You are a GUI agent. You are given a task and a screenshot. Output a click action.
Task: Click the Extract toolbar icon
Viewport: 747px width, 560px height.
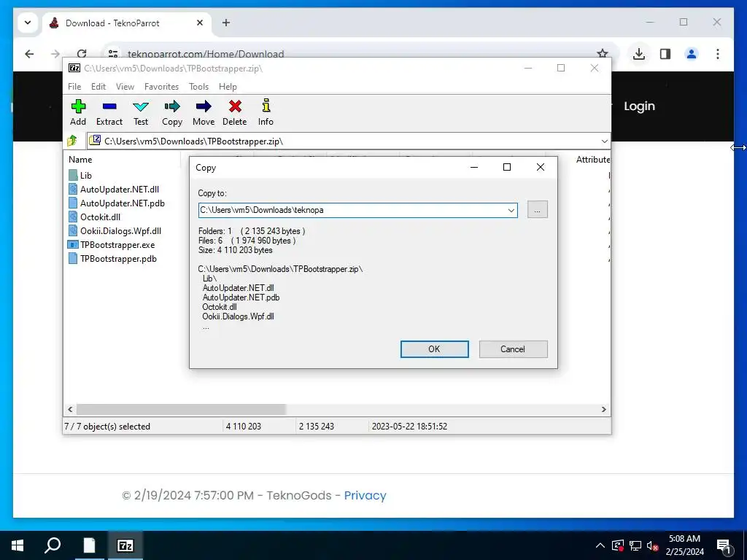109,112
